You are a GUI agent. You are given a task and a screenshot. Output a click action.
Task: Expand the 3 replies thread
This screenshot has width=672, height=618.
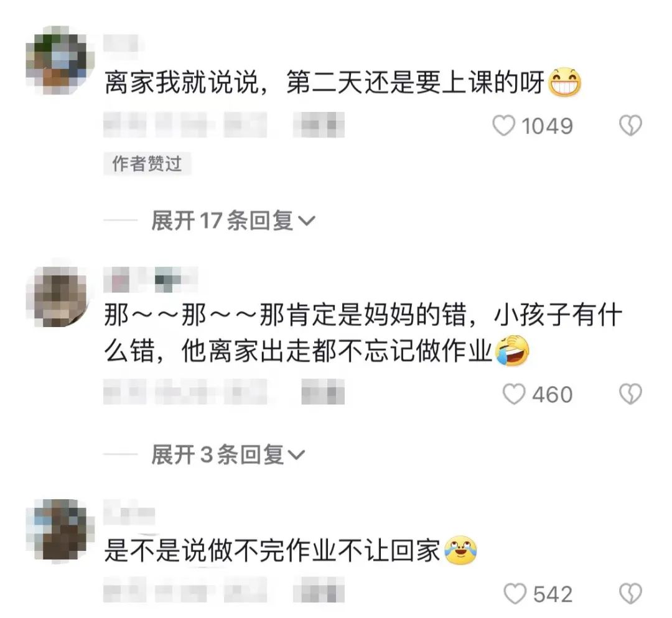click(228, 454)
